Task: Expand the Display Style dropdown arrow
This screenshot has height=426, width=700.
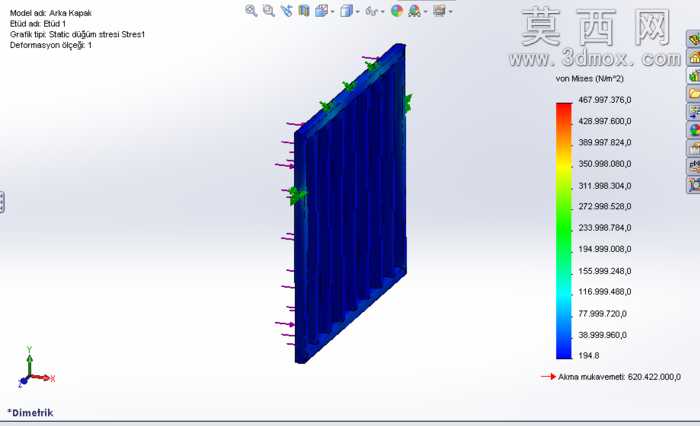Action: (358, 12)
